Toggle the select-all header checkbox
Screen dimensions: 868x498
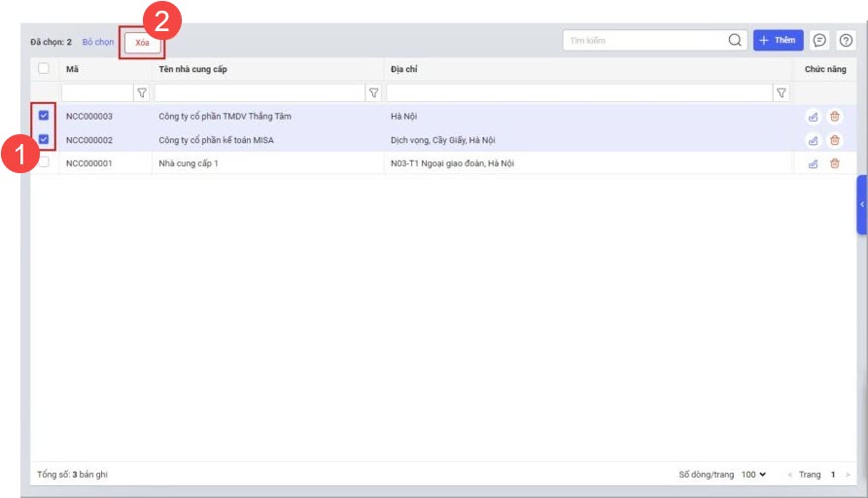point(44,69)
